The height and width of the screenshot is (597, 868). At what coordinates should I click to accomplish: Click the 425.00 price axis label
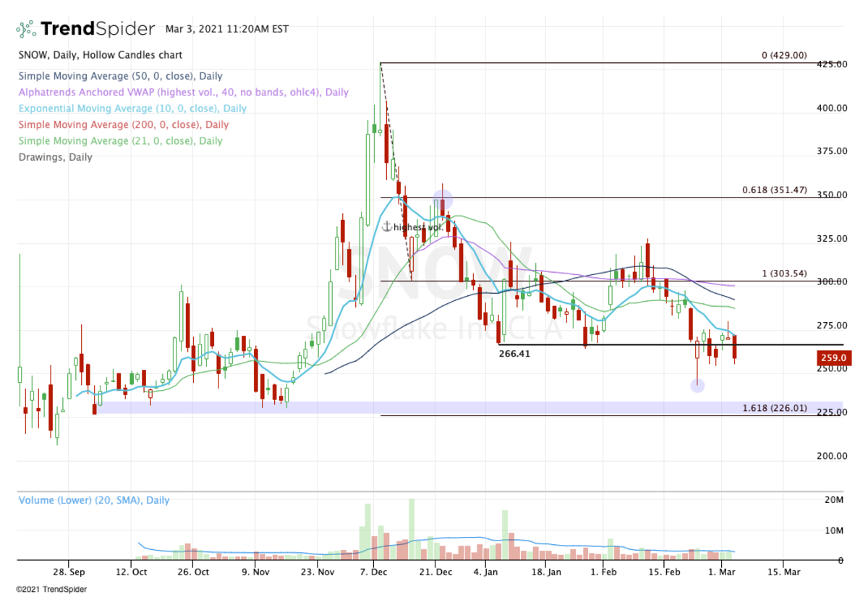tap(832, 64)
